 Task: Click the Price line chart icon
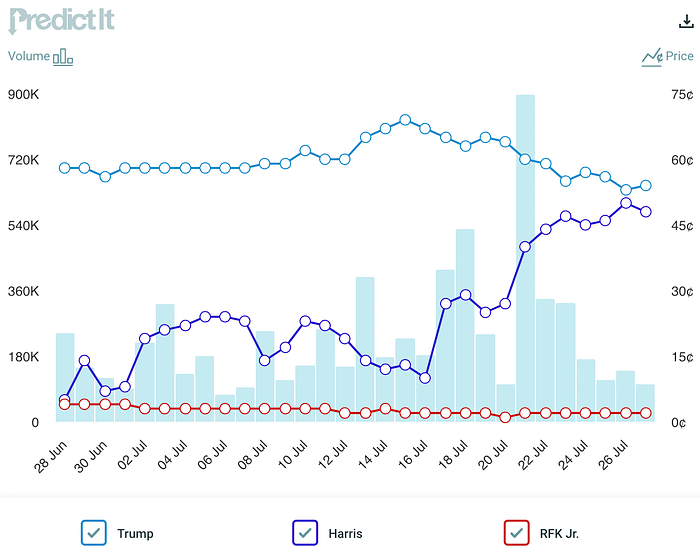[x=652, y=57]
